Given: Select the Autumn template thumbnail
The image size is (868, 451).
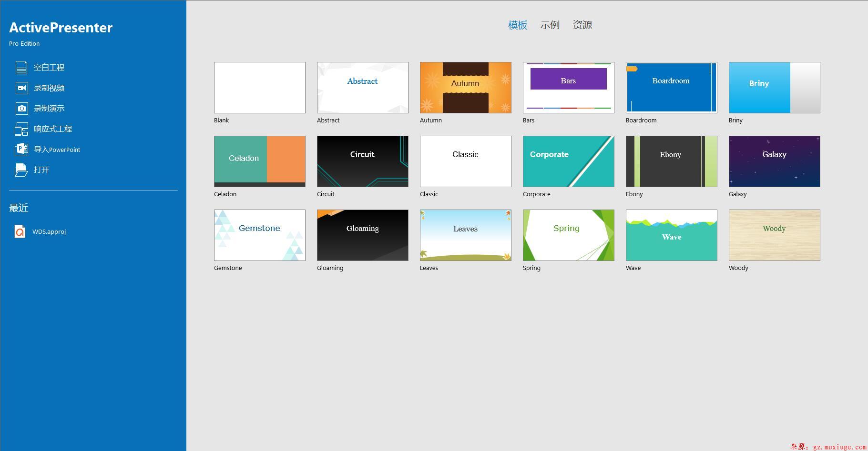Looking at the screenshot, I should (466, 88).
